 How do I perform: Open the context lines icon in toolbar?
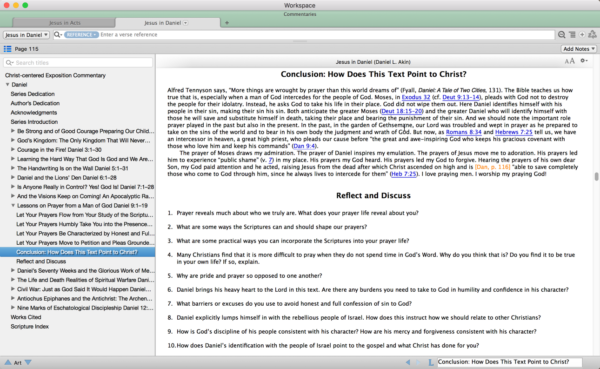[572, 34]
